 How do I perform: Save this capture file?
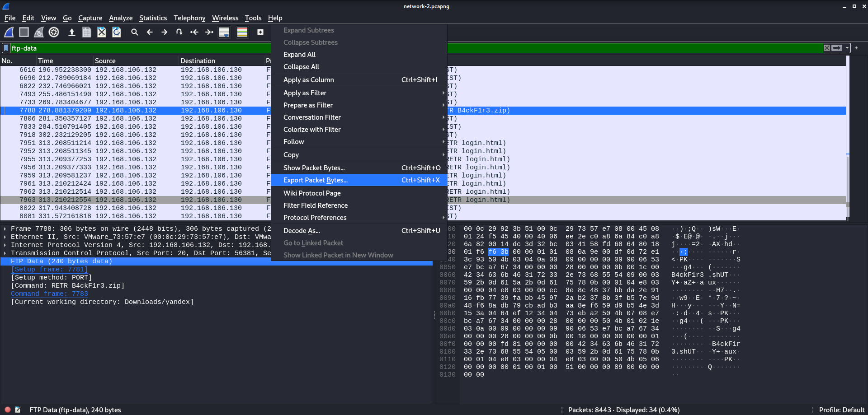(x=87, y=32)
